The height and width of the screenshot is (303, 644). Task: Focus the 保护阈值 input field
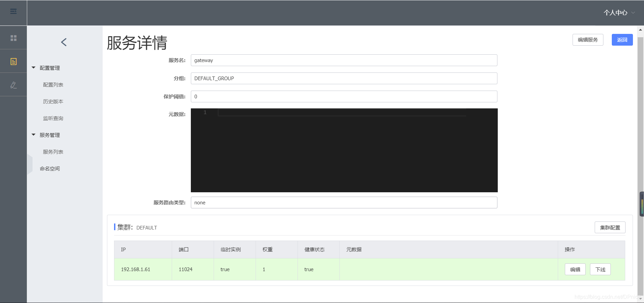point(344,97)
